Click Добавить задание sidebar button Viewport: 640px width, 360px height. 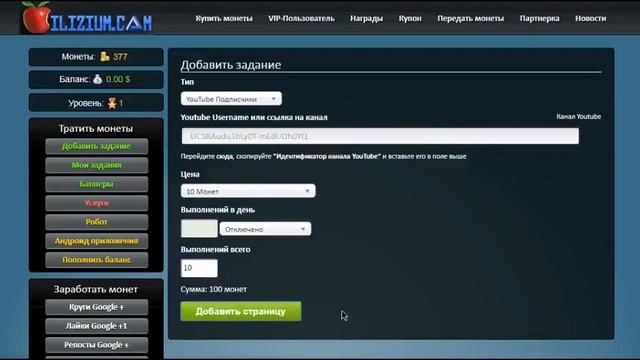[97, 146]
